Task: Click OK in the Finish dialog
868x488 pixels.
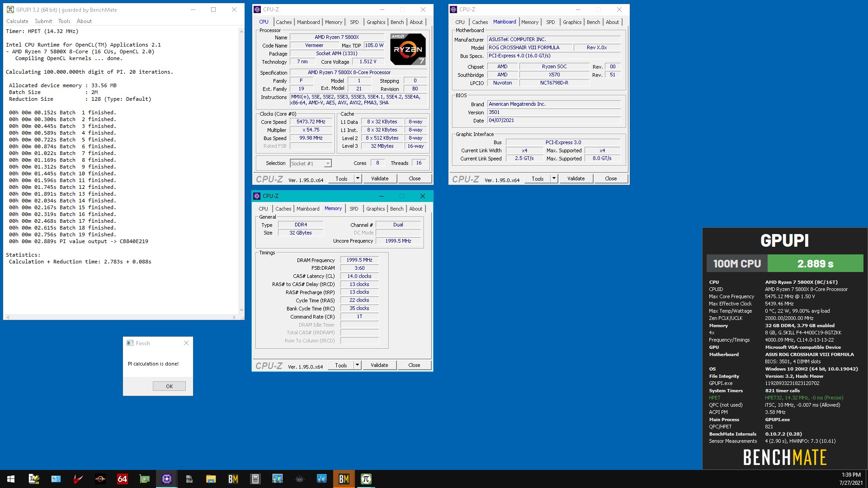Action: 169,386
